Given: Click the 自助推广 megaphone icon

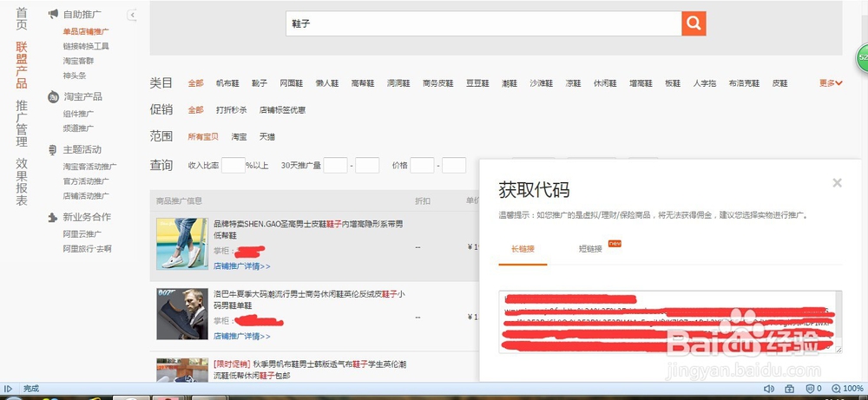Looking at the screenshot, I should [53, 14].
